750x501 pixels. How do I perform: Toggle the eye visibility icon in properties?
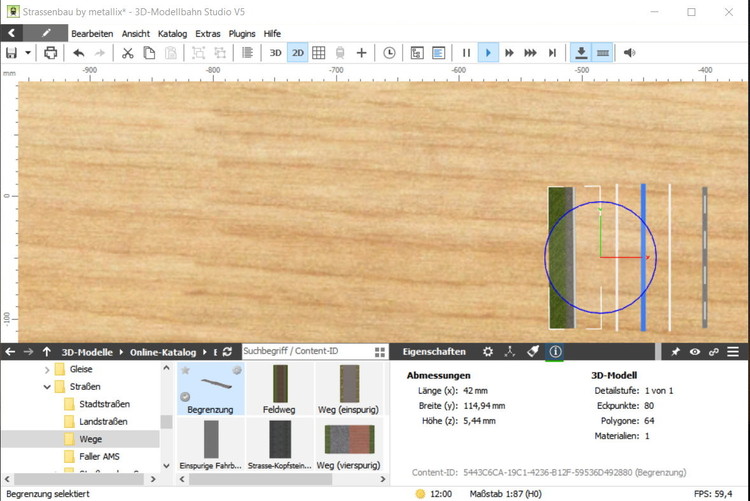(695, 352)
